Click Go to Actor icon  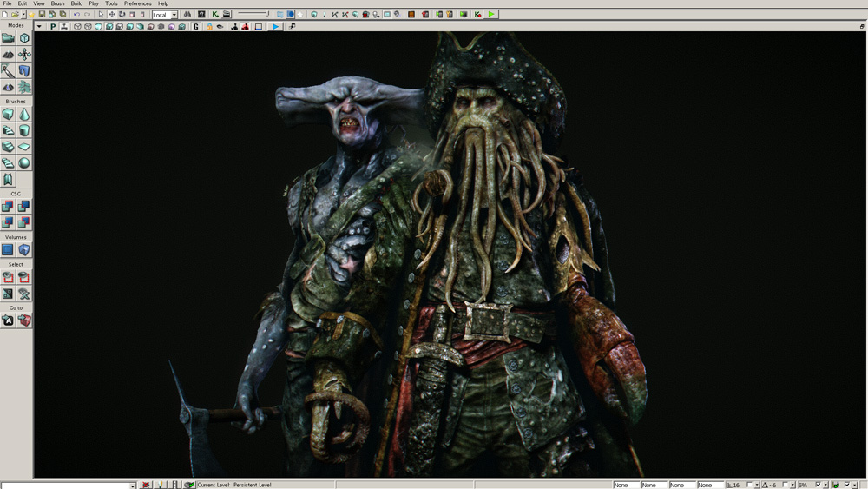8,320
